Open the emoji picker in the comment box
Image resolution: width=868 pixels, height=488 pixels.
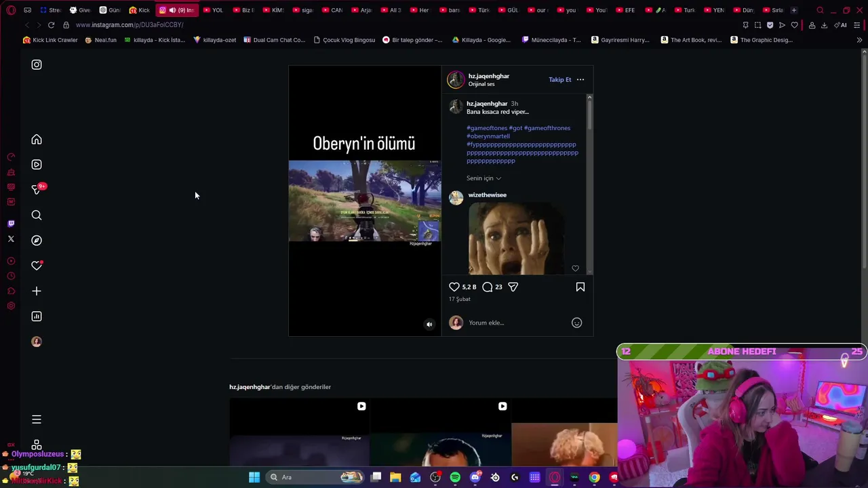[576, 323]
